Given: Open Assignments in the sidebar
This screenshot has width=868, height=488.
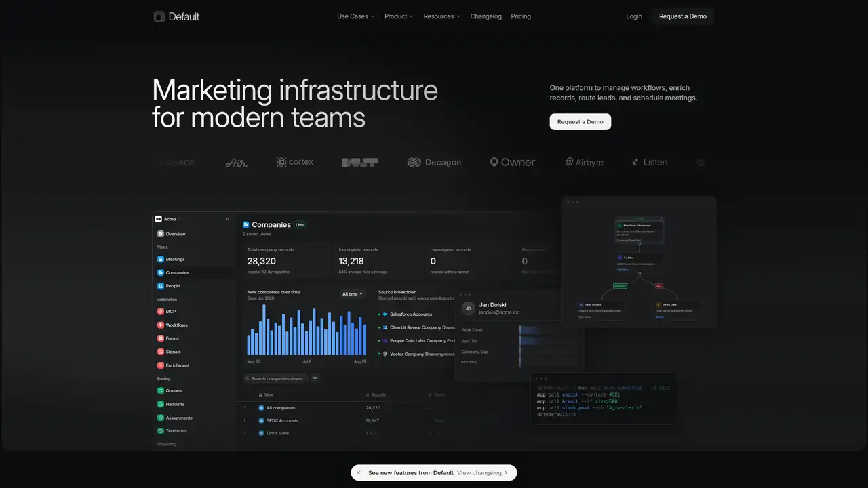Looking at the screenshot, I should point(174,418).
